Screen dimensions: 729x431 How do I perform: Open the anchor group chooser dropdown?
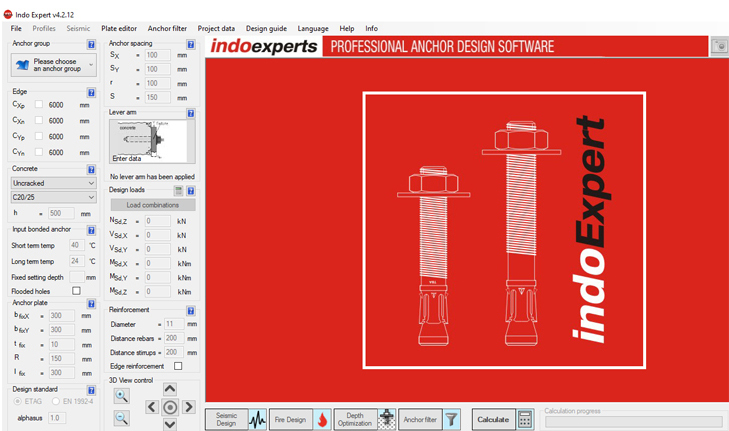(54, 65)
